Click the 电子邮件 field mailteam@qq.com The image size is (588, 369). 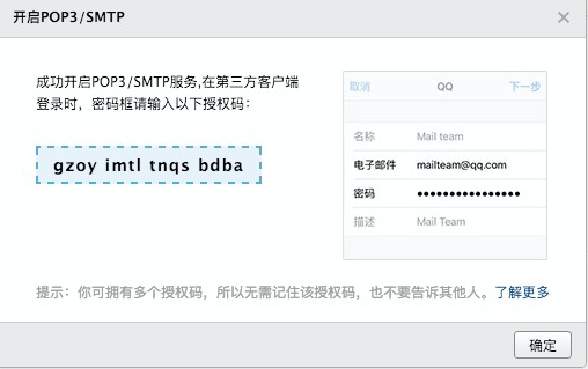click(x=444, y=165)
